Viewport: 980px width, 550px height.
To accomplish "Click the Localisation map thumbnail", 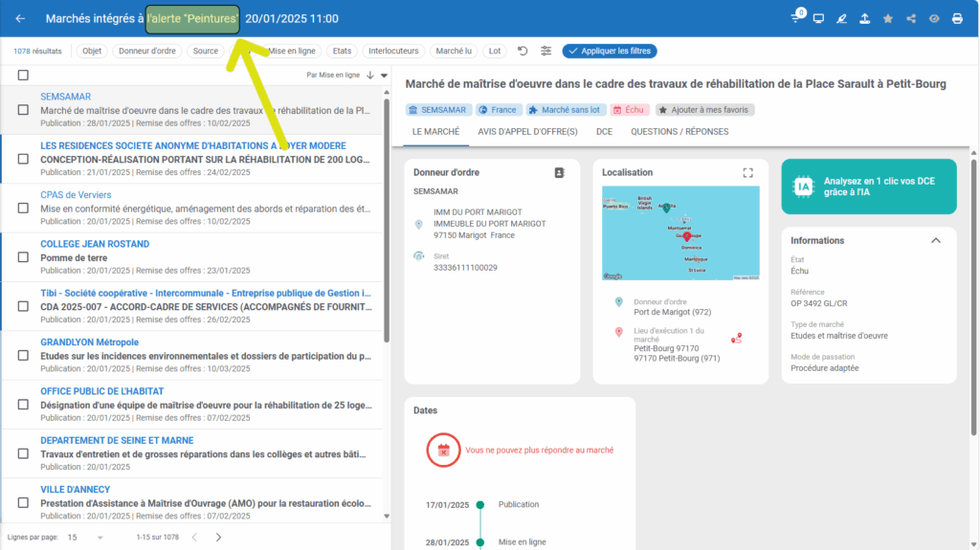I will (680, 232).
